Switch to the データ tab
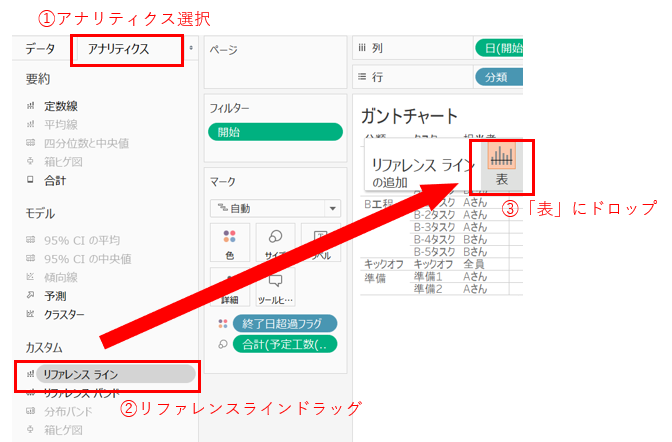672x442 pixels. (40, 49)
